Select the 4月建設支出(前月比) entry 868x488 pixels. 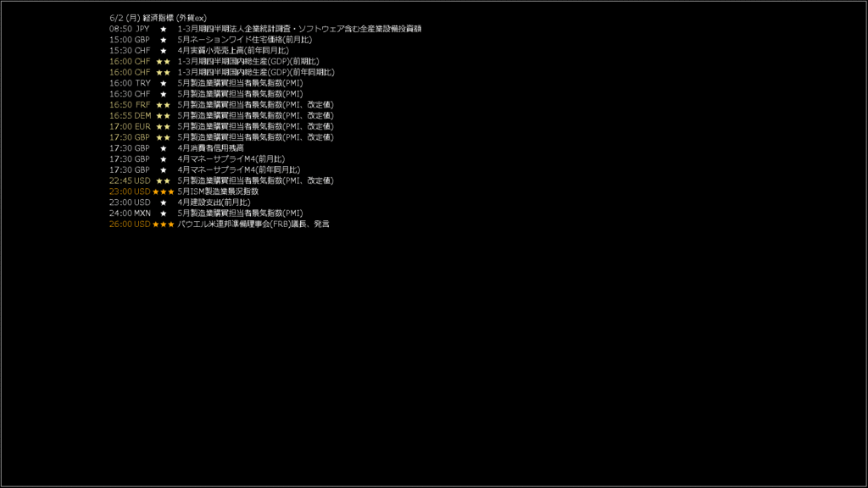click(x=214, y=202)
